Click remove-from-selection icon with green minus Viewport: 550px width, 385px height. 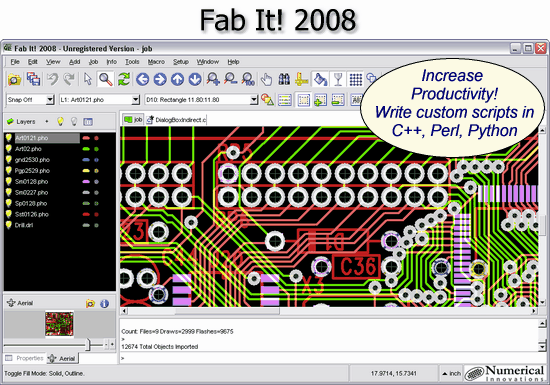[338, 100]
